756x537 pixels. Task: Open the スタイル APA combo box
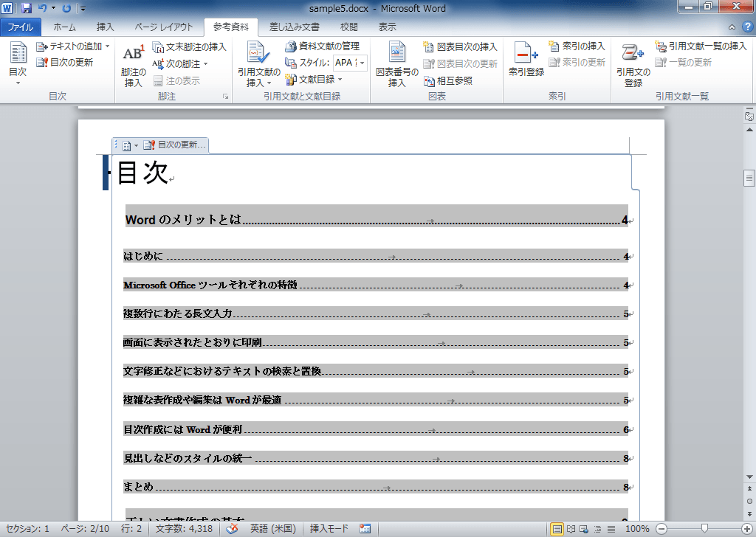click(x=351, y=63)
